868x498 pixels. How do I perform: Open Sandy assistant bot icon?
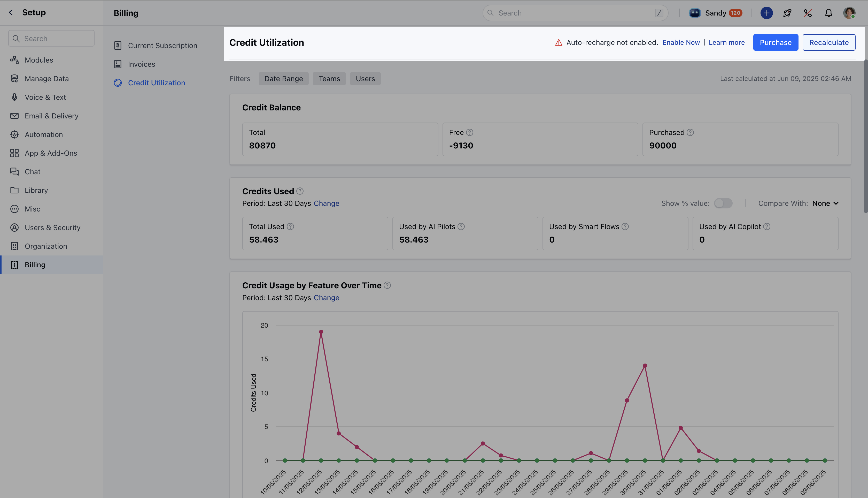[x=694, y=13]
